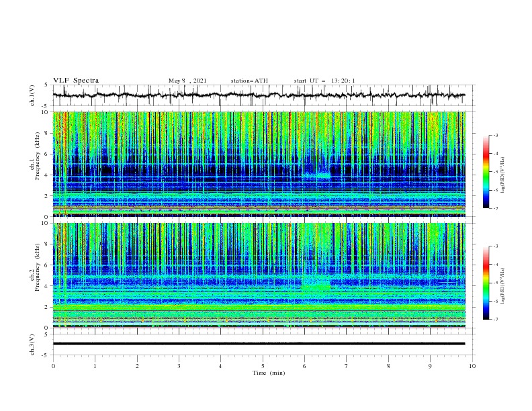The image size is (532, 411).
Task: Click the "ch.1(V)" axis label
Action: (32, 95)
